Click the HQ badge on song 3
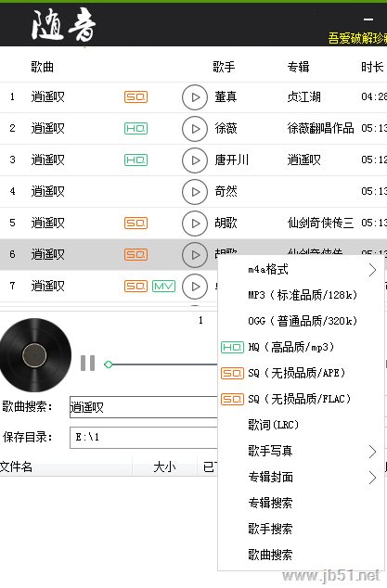The width and height of the screenshot is (387, 588). click(x=135, y=160)
